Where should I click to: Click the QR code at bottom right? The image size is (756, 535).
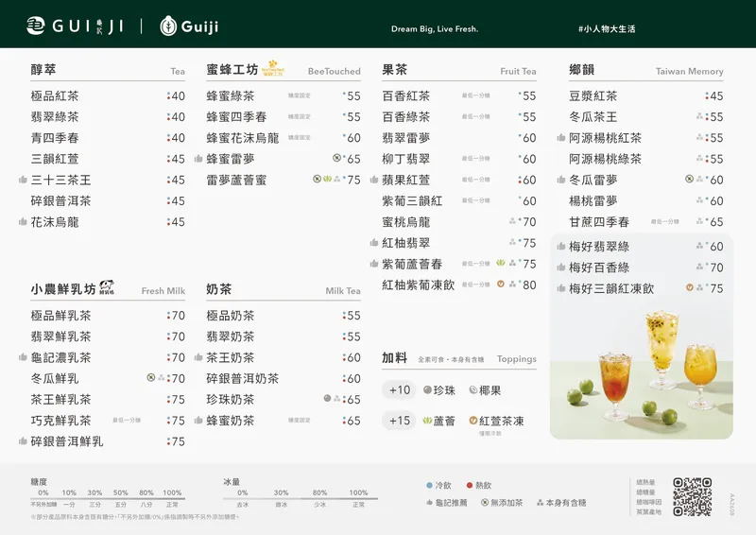point(693,497)
